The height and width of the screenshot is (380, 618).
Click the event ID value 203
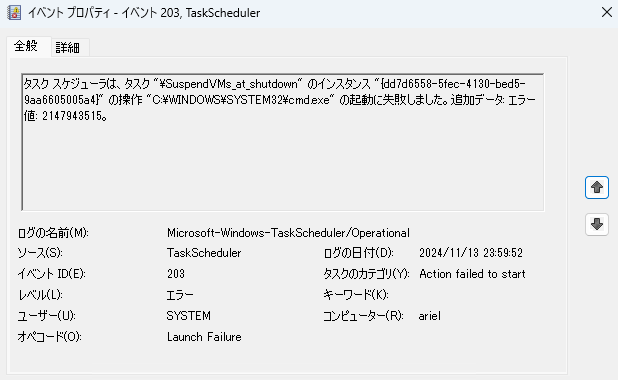tap(176, 274)
